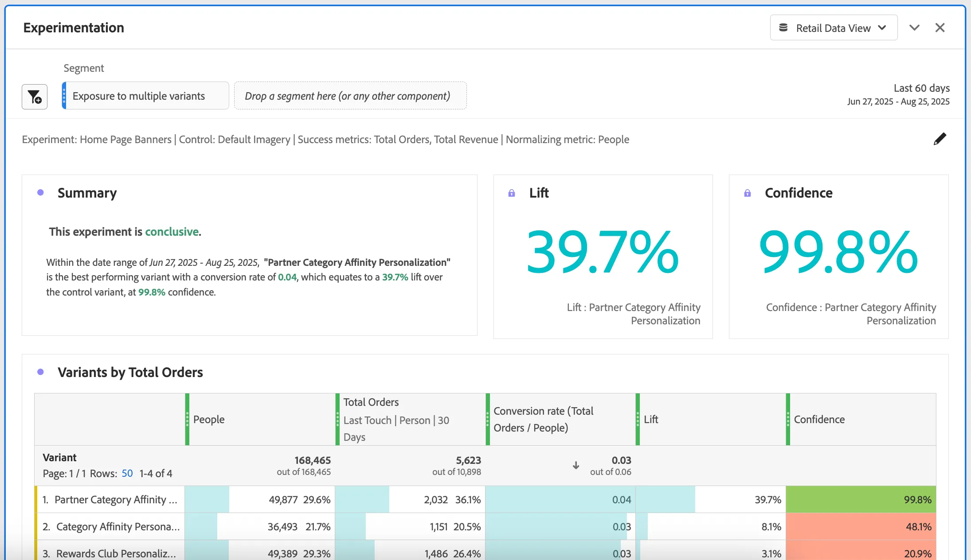Viewport: 971px width, 560px height.
Task: Click the 168,465 people total
Action: click(313, 460)
